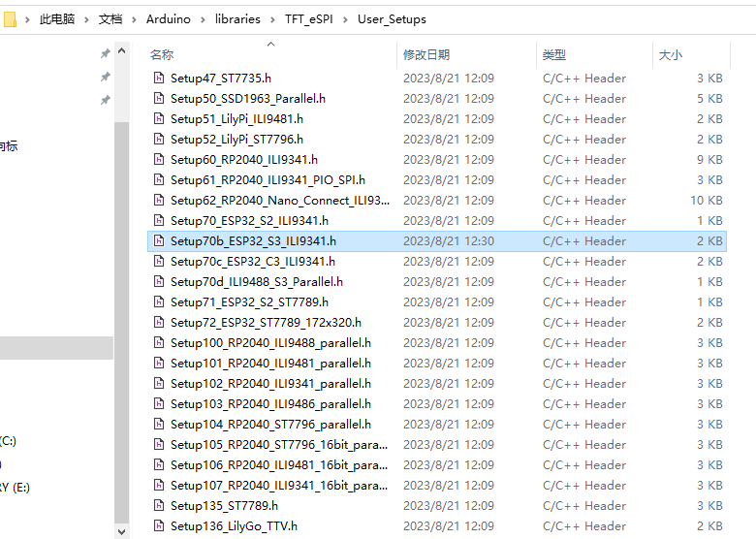Navigate to TFT_eSPI folder in breadcrumb
Image resolution: width=756 pixels, height=539 pixels.
click(308, 19)
